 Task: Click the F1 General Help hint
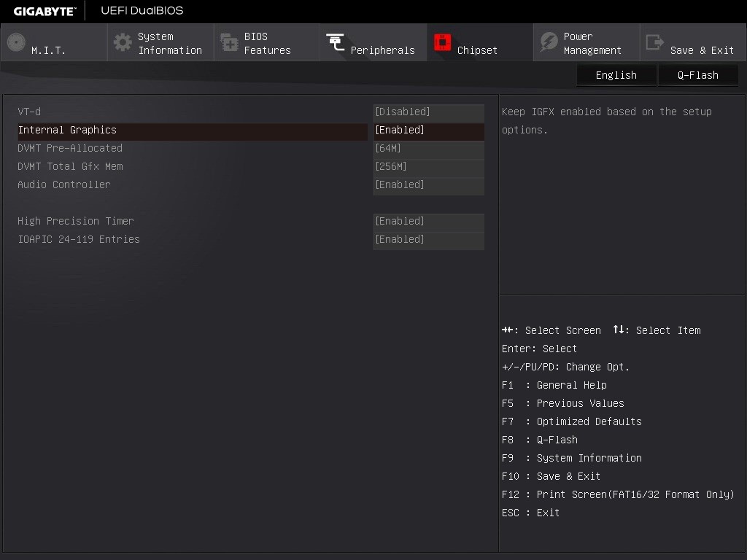pos(554,385)
